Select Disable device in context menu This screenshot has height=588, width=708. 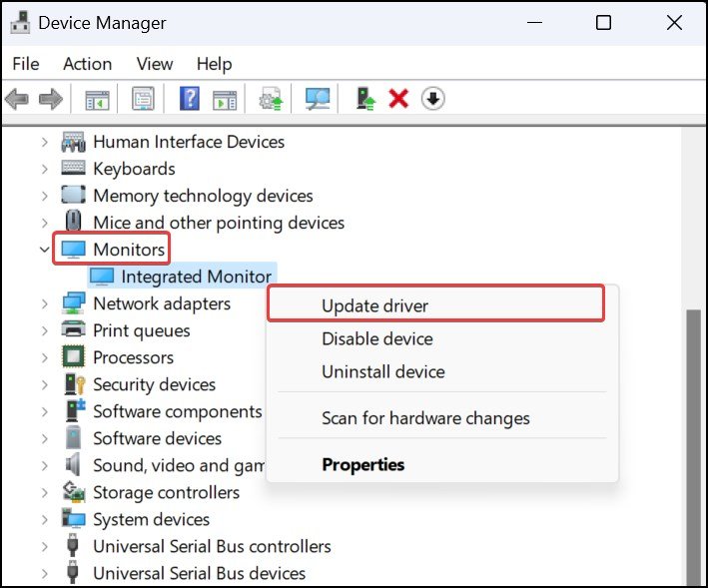[376, 338]
